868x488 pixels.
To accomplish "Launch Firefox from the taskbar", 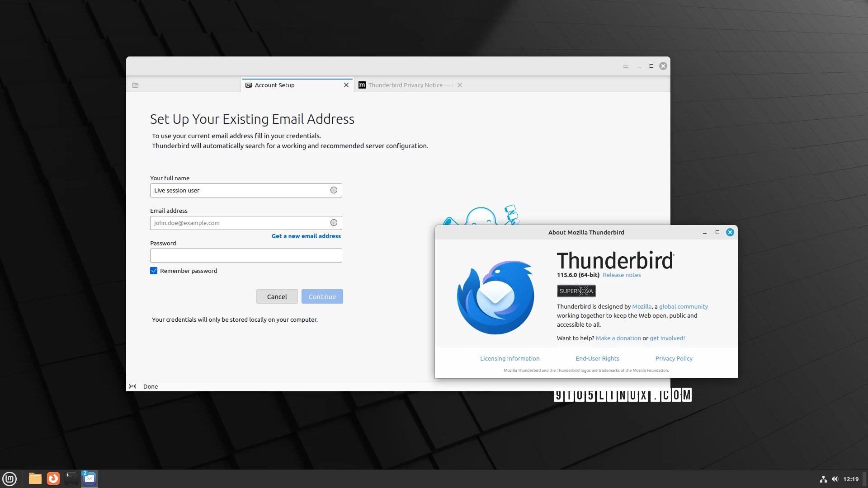I will click(x=53, y=479).
